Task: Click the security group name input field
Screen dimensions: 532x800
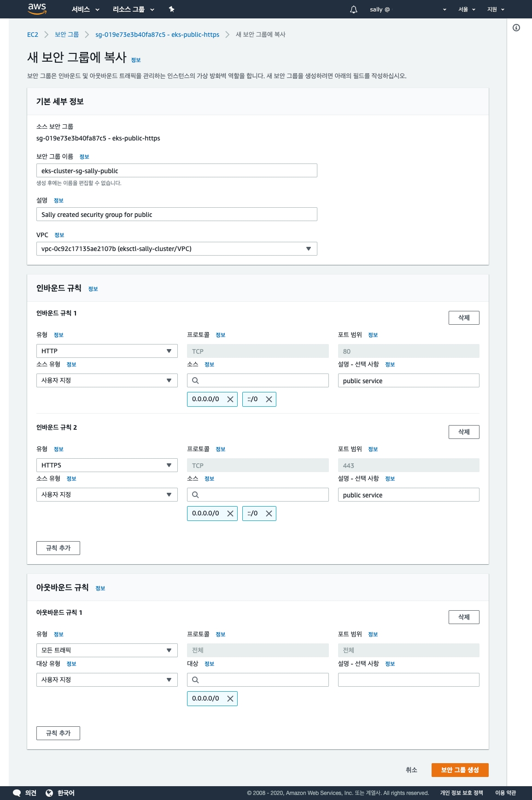Action: [176, 170]
